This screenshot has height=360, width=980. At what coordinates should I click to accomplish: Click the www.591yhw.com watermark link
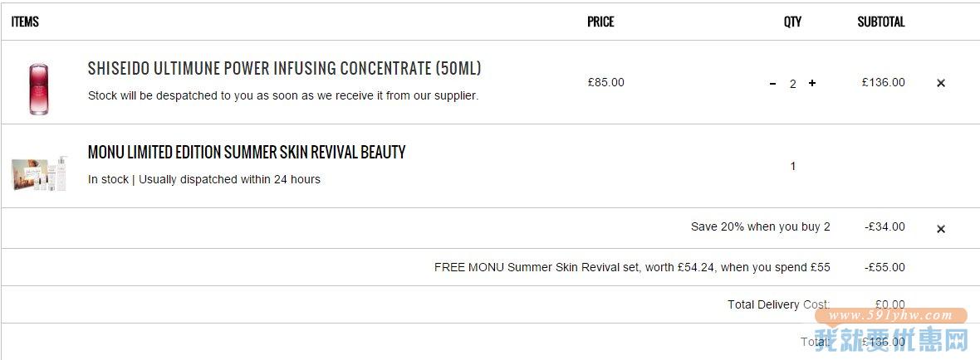pos(890,316)
